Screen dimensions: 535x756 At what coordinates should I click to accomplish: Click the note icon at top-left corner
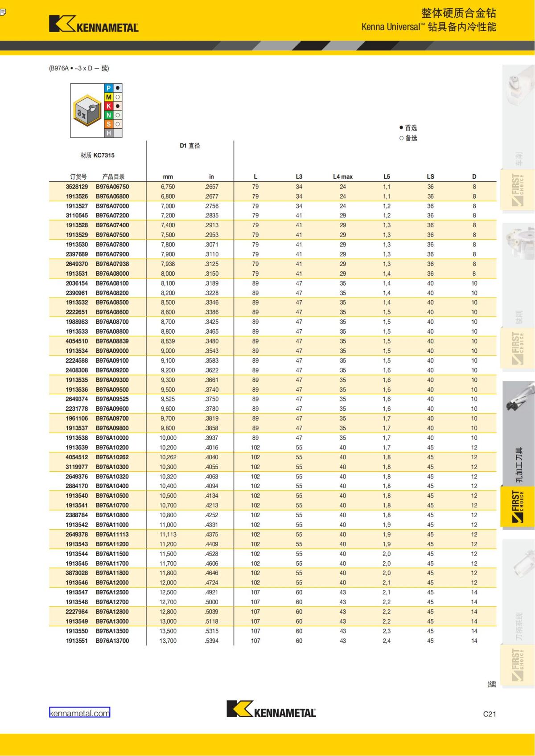(x=2, y=12)
